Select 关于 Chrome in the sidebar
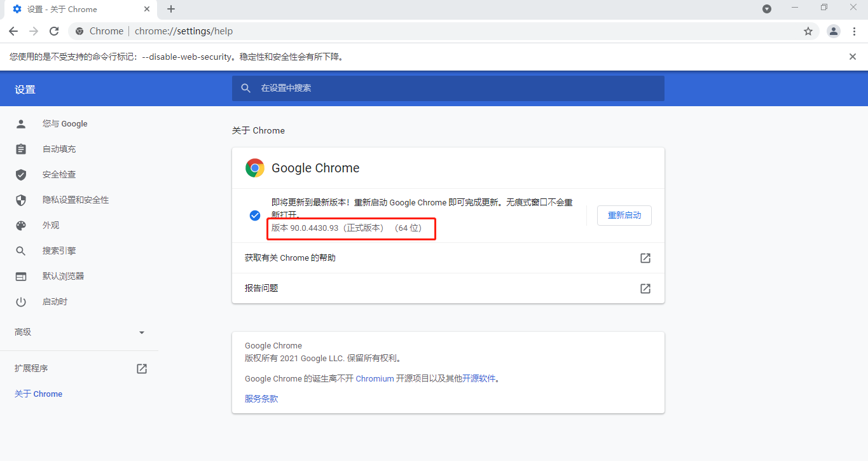Screen dimensions: 868x461 (38, 394)
